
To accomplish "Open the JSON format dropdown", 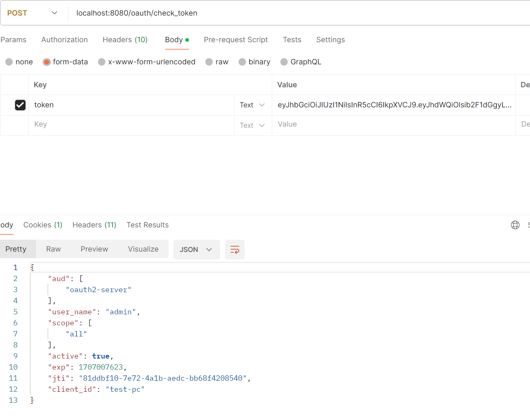I will (196, 250).
